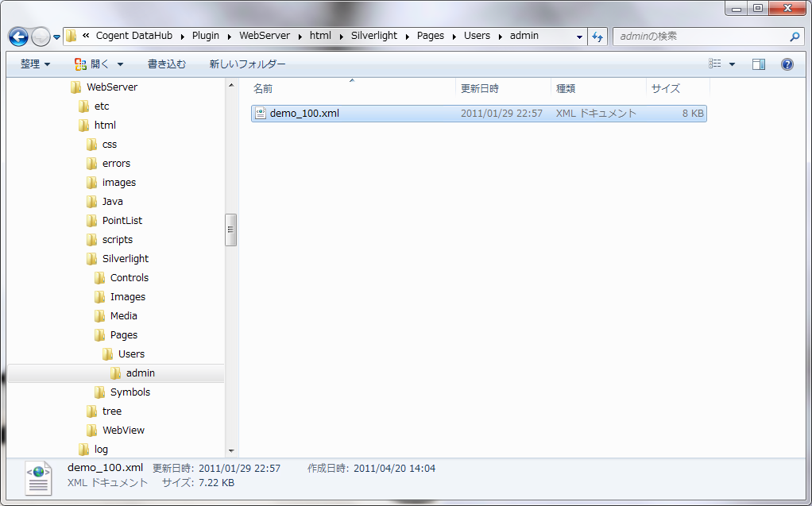Open help with the question mark icon
The width and height of the screenshot is (812, 506).
[x=787, y=64]
